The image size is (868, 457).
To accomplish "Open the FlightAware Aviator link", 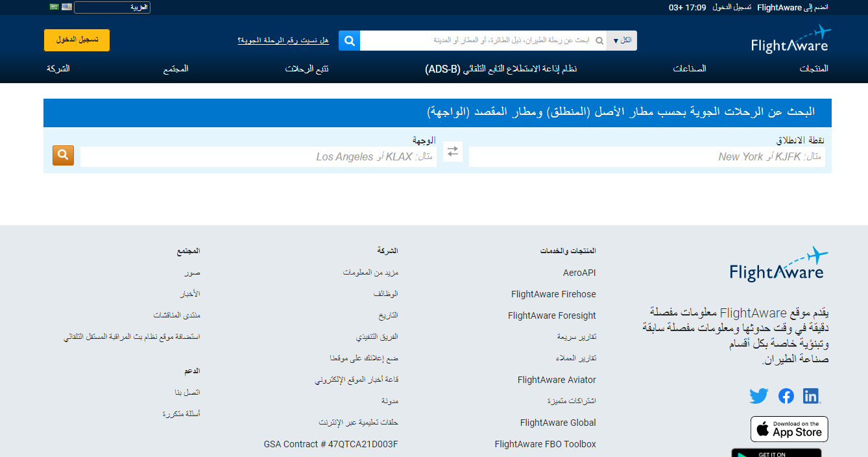I will [x=557, y=380].
